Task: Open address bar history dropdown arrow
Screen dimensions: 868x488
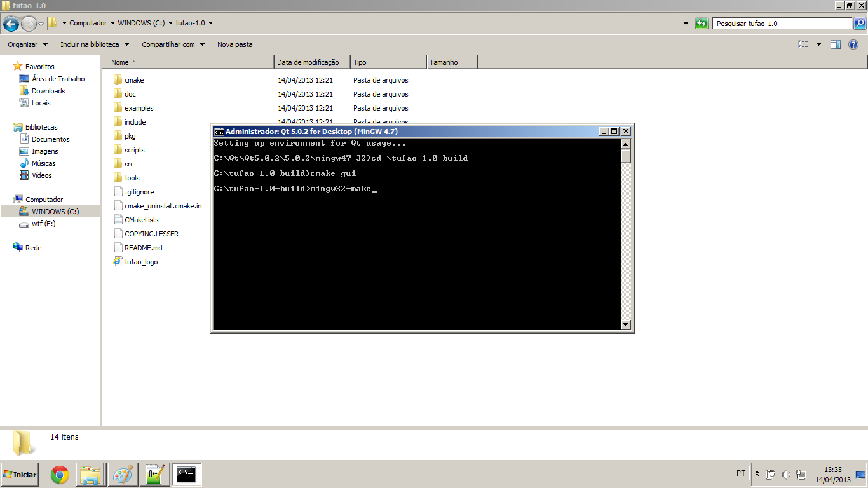Action: pyautogui.click(x=686, y=24)
